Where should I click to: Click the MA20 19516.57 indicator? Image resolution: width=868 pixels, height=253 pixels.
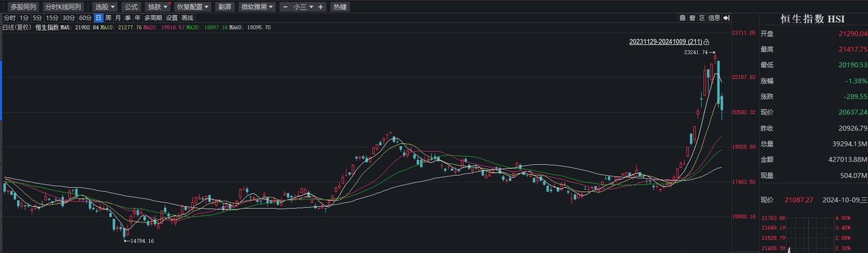pyautogui.click(x=164, y=27)
